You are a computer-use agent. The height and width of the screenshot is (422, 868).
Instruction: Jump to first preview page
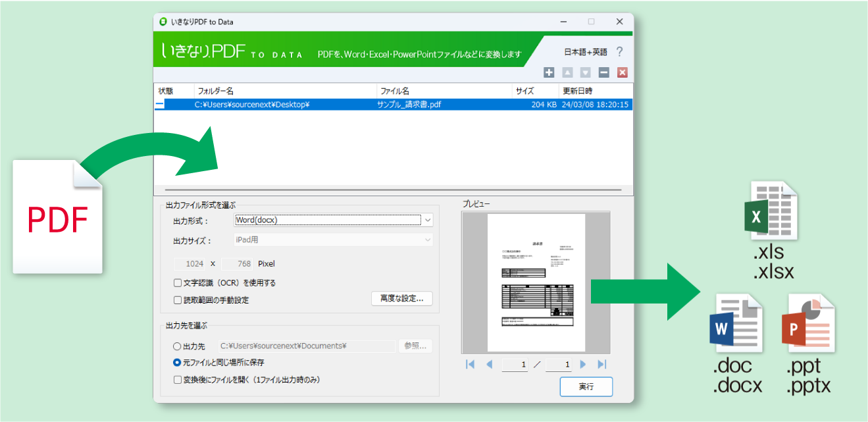coord(470,365)
